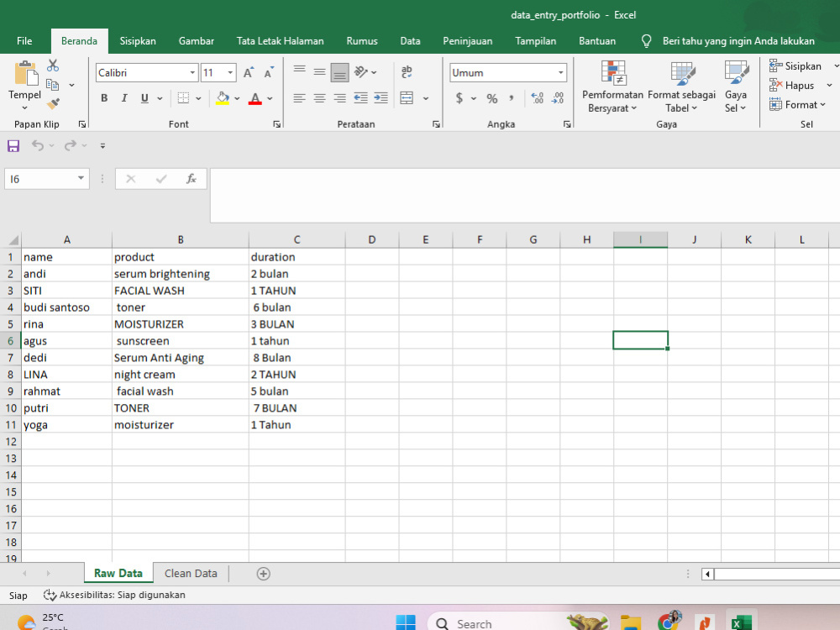Align text to middle vertically
840x630 pixels.
point(319,71)
